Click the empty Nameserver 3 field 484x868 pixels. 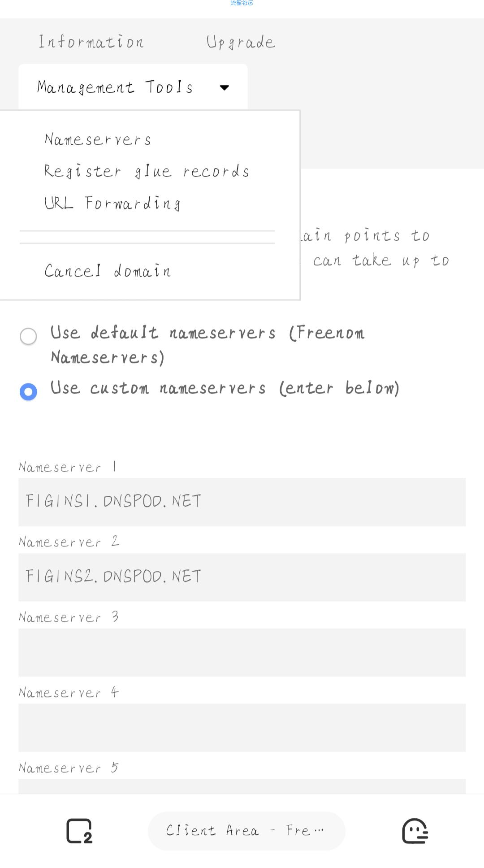(x=242, y=653)
